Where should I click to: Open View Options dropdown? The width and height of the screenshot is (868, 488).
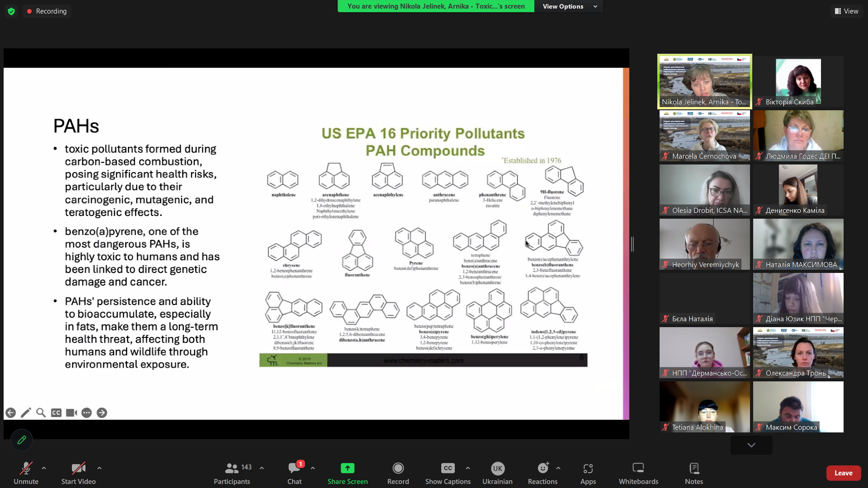[x=569, y=6]
